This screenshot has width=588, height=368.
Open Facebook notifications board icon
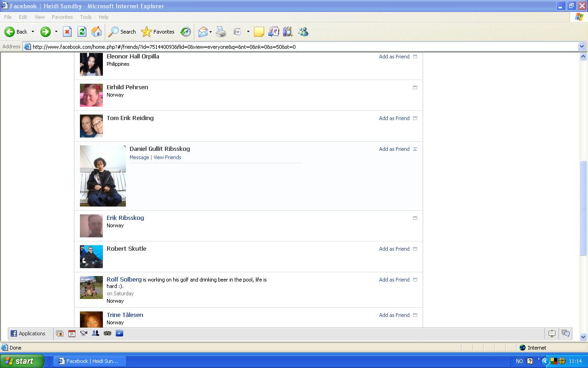coord(552,333)
